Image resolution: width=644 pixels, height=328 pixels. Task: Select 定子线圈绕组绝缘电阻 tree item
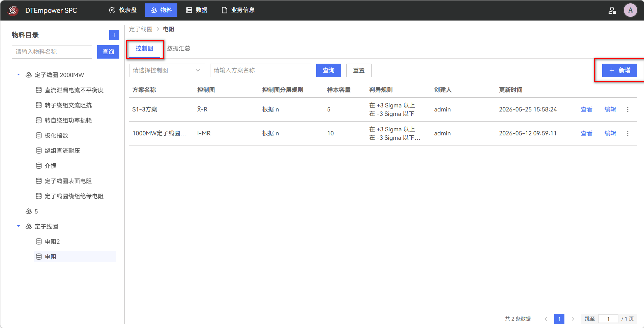click(74, 196)
